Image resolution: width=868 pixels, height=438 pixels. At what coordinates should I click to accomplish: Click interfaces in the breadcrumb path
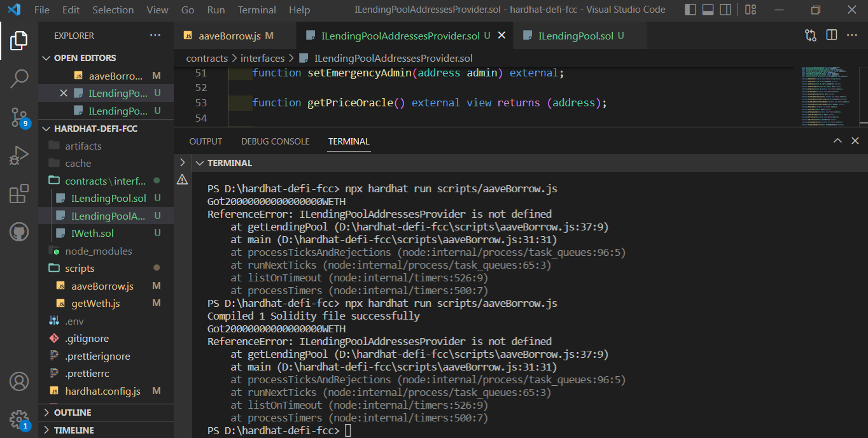[x=262, y=58]
